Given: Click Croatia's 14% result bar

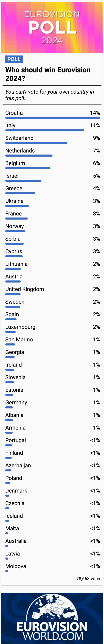Looking at the screenshot, I should coord(53,118).
